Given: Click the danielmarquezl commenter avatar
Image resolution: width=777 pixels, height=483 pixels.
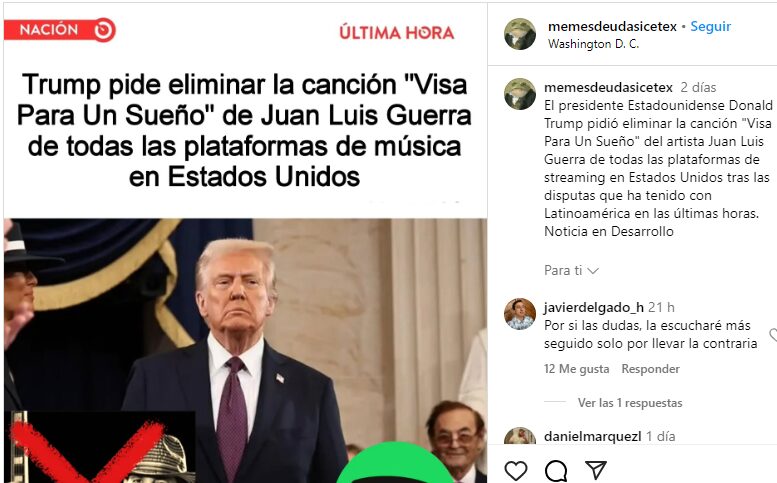Looking at the screenshot, I should pos(520,436).
